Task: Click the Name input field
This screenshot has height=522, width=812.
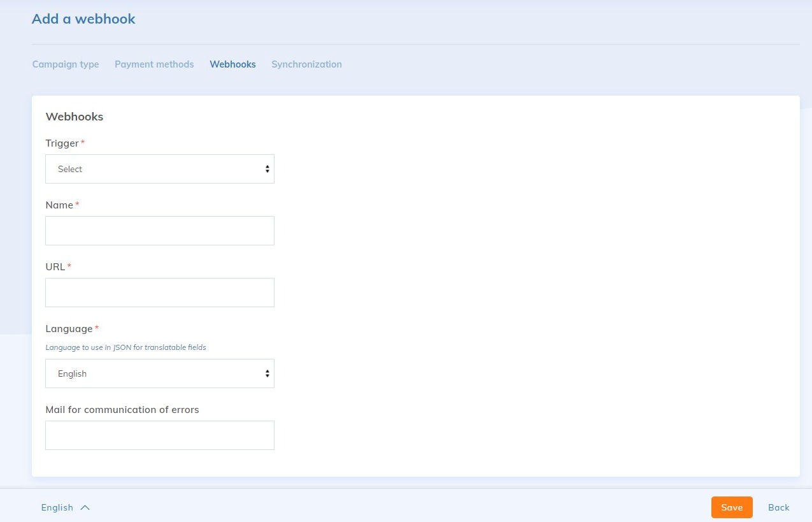Action: click(x=159, y=230)
